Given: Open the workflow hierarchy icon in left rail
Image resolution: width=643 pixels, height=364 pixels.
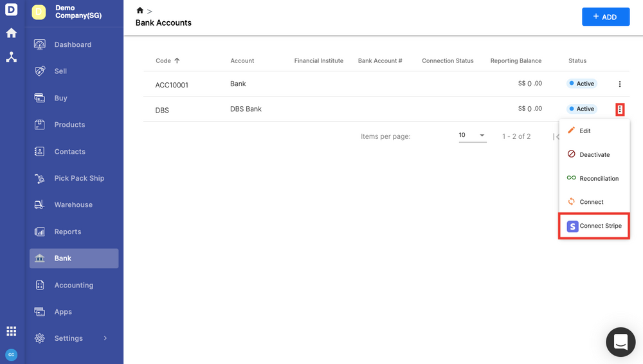Looking at the screenshot, I should pyautogui.click(x=12, y=57).
